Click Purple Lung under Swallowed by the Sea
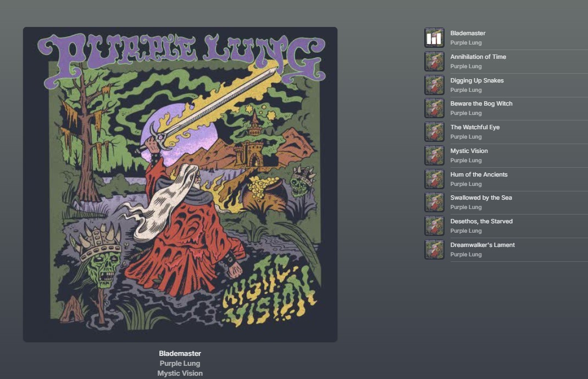588x379 pixels. 466,207
